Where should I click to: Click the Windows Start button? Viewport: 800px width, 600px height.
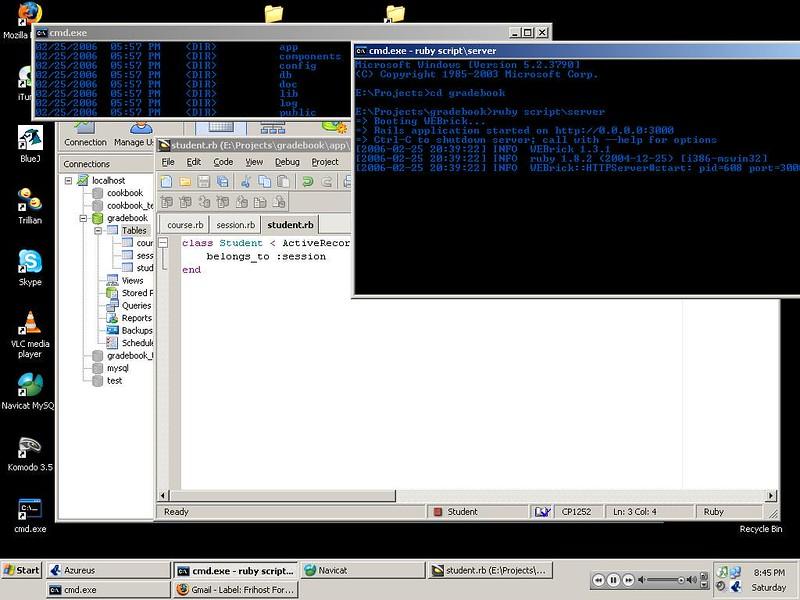[x=22, y=570]
